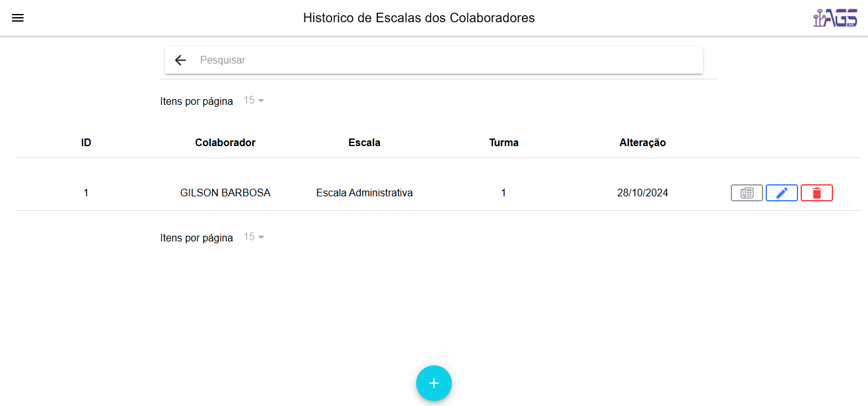Click the 28/10/2024 date cell
Viewport: 868px width, 406px height.
click(x=642, y=193)
